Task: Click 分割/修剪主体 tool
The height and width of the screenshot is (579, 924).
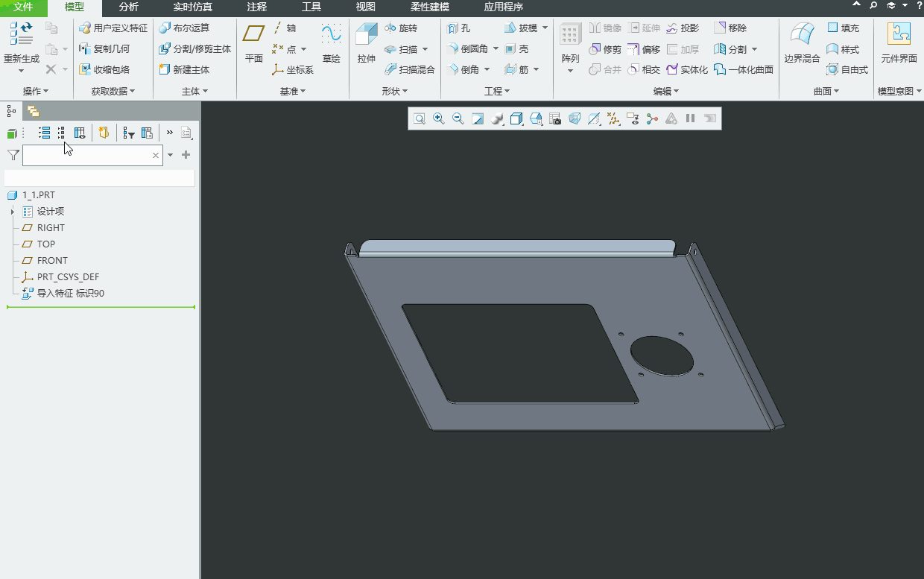Action: click(x=194, y=49)
